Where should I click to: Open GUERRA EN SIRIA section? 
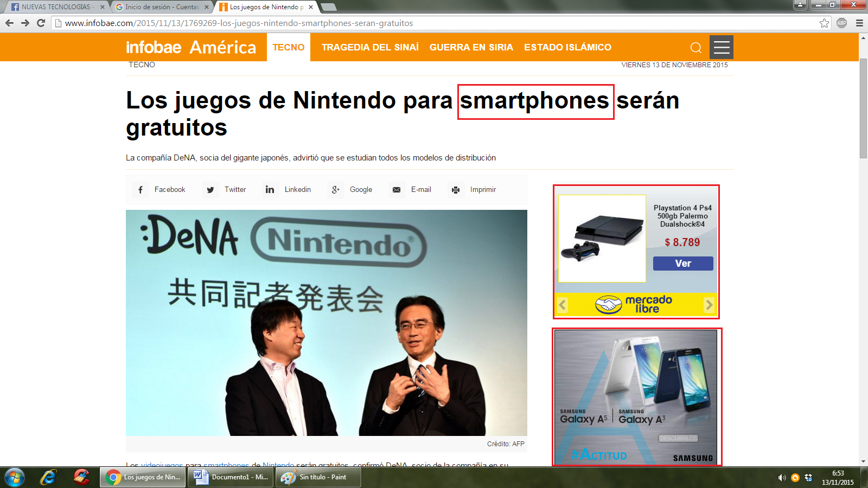471,48
